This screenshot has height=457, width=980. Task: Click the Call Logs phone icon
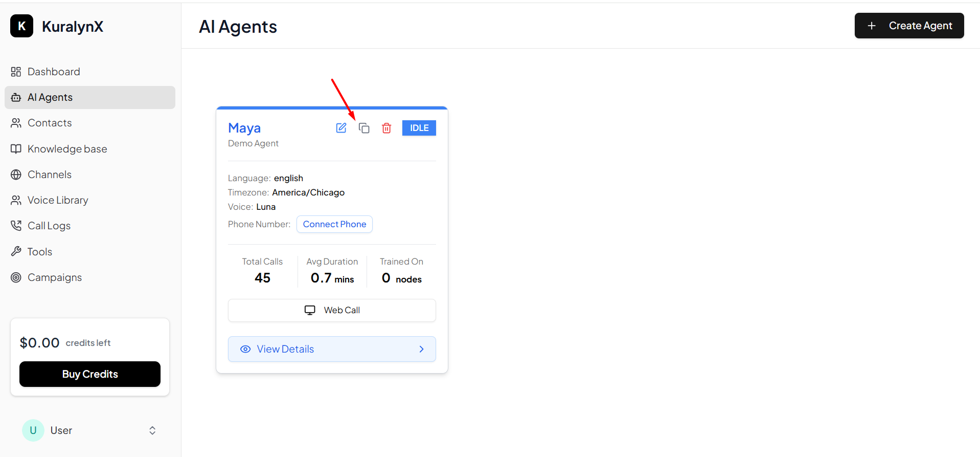tap(16, 226)
